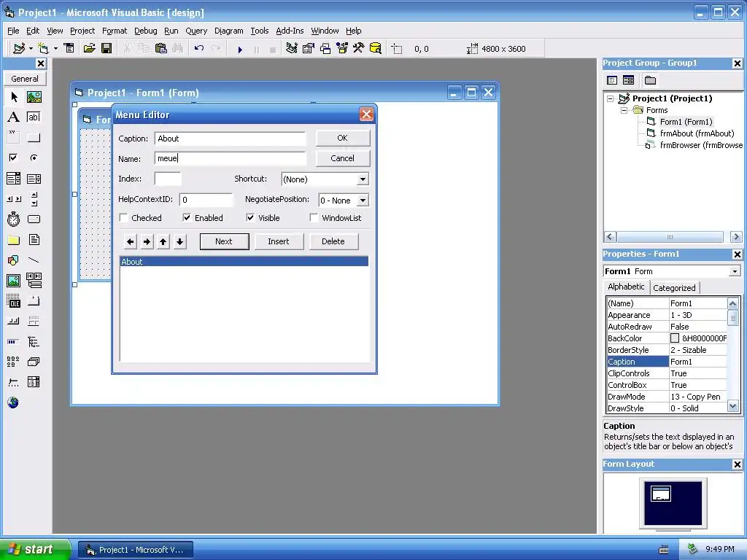Click the Windows Start button
Screen dimensions: 747x560
[x=35, y=549]
